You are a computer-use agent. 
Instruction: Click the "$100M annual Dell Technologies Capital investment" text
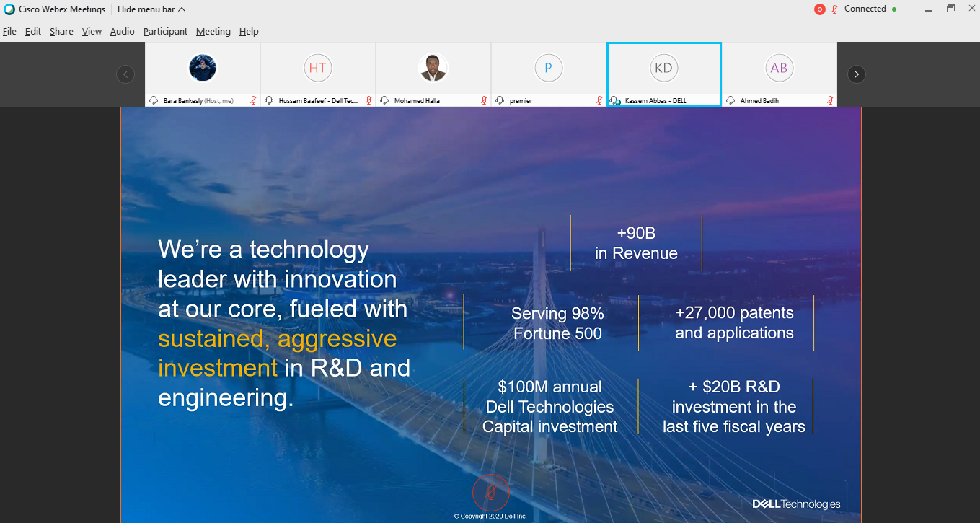[550, 407]
